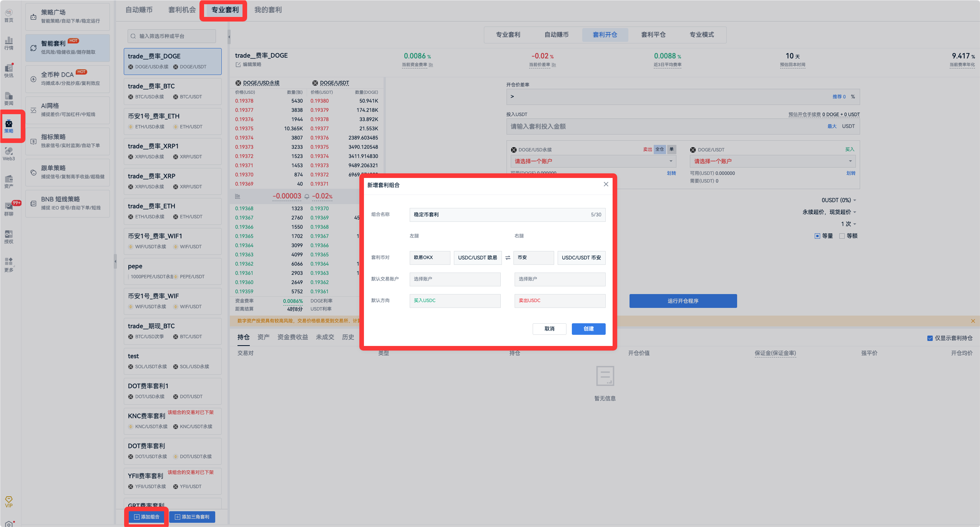Open the 授权 authorization sidebar icon

click(8, 237)
